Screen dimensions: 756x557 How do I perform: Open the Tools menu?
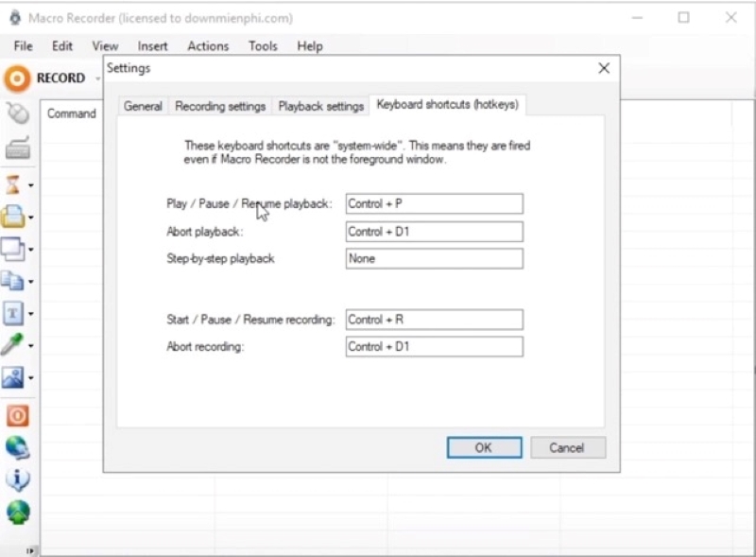[x=263, y=45]
